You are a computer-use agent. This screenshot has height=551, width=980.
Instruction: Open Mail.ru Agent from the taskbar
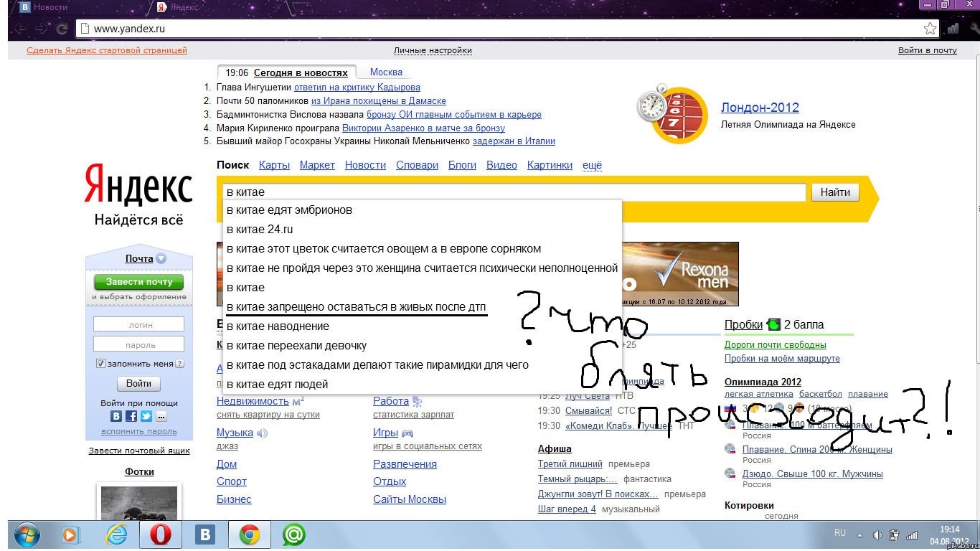click(293, 534)
